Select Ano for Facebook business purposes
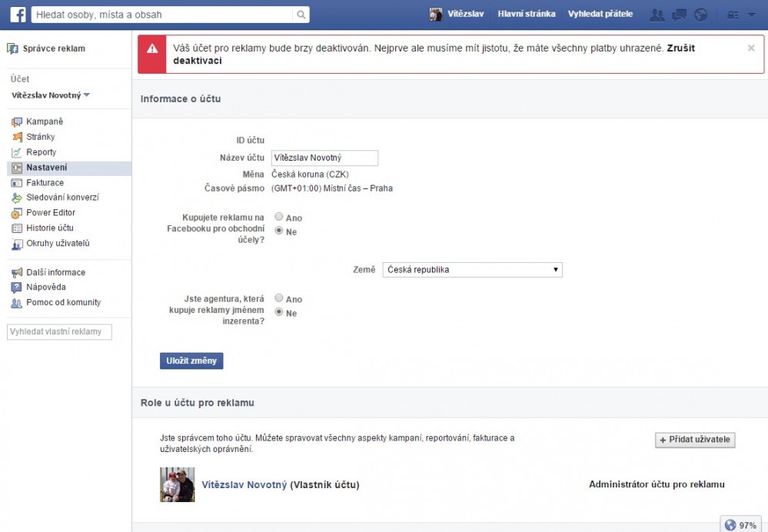 click(x=279, y=218)
